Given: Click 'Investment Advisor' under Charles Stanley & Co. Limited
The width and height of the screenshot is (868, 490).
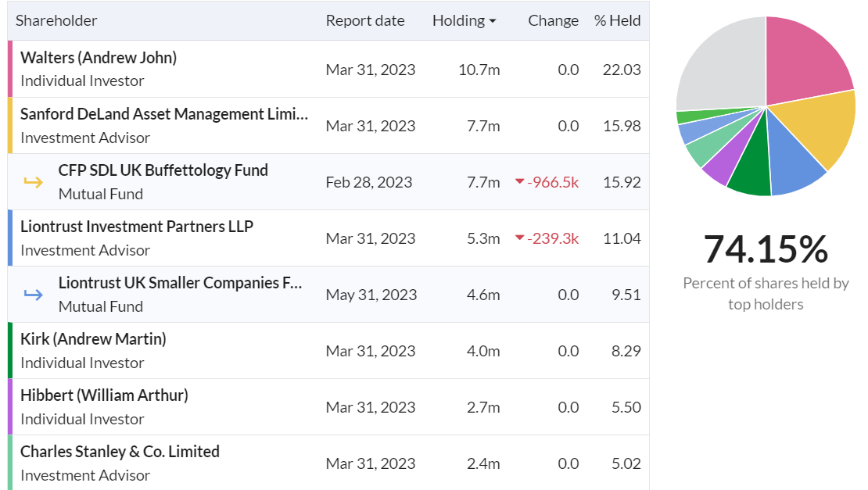Looking at the screenshot, I should [x=85, y=476].
